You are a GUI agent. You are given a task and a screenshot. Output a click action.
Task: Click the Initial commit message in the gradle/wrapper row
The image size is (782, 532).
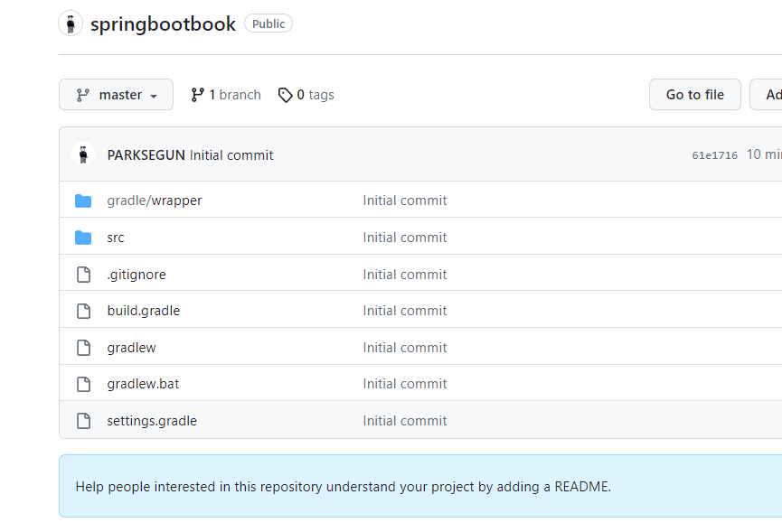click(x=405, y=201)
